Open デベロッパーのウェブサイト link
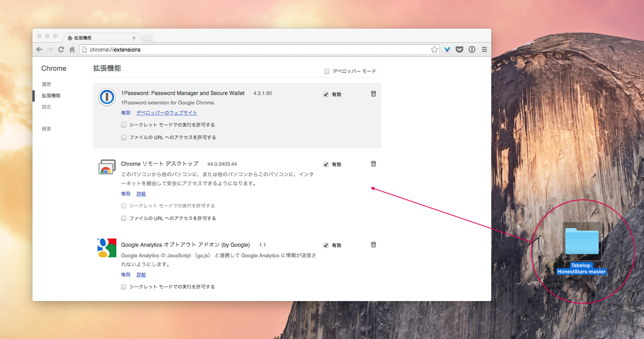This screenshot has height=339, width=644. [167, 113]
